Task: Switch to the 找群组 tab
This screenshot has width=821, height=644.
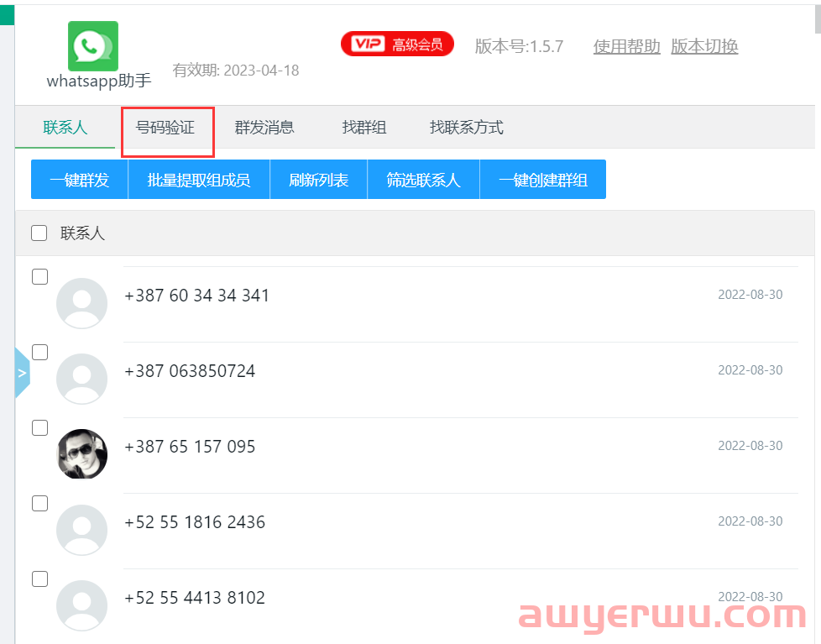Action: point(364,128)
